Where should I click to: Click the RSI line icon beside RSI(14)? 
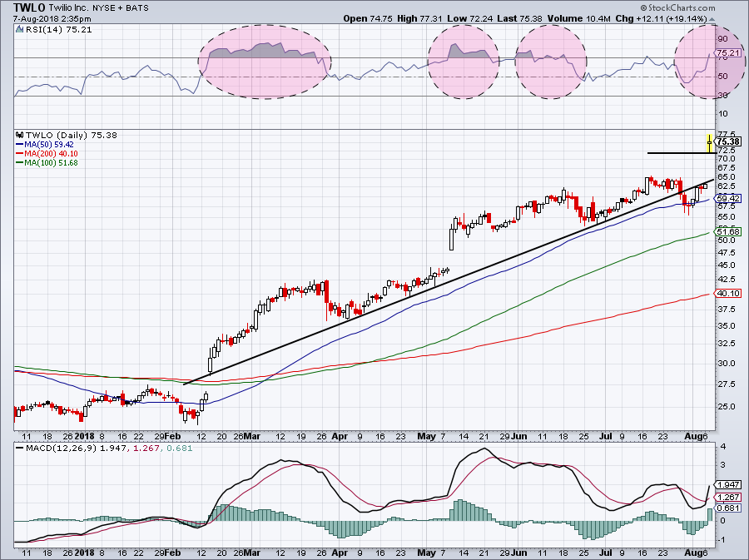[x=19, y=30]
